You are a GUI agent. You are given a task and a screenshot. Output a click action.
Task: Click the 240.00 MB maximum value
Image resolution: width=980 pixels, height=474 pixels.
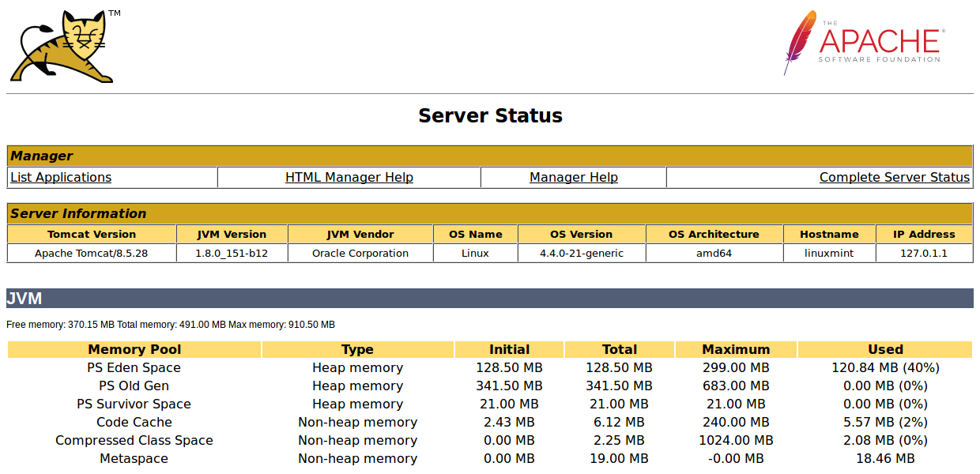pos(736,423)
